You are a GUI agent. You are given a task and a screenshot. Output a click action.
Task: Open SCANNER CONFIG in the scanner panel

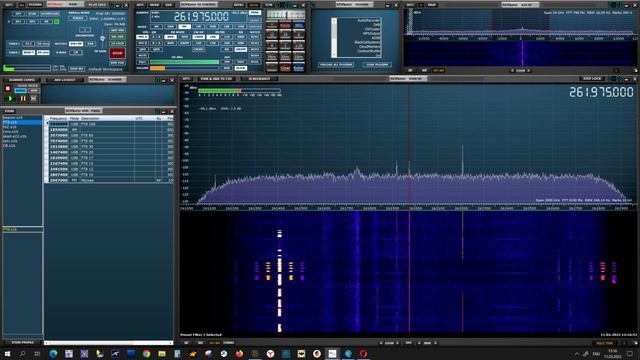(22, 80)
